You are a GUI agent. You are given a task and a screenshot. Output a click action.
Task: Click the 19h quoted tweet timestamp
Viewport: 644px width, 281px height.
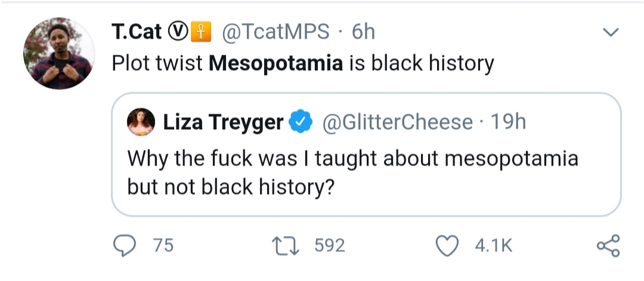tap(508, 122)
